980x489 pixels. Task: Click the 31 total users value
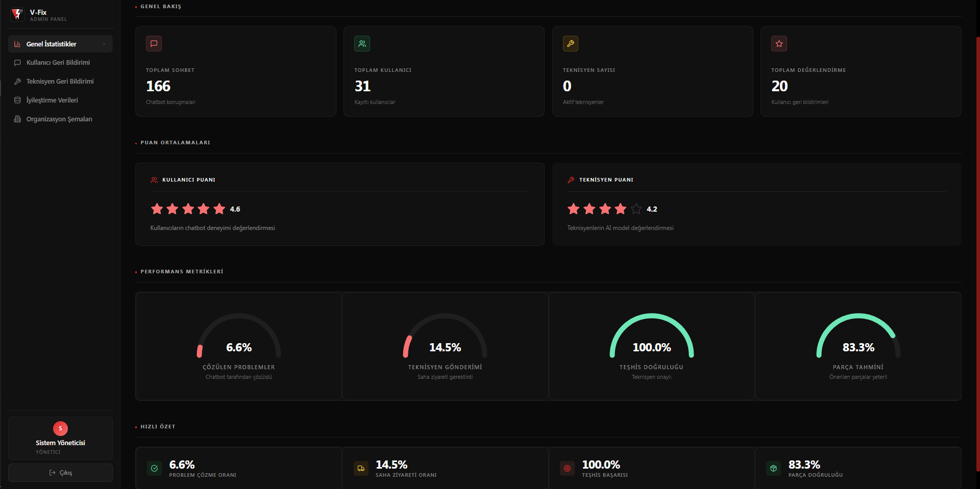point(362,86)
